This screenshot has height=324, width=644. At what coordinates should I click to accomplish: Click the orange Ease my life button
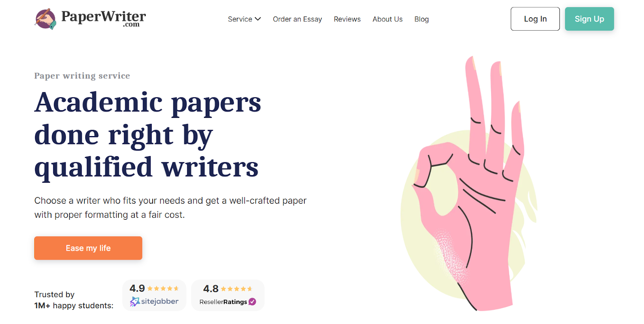88,248
